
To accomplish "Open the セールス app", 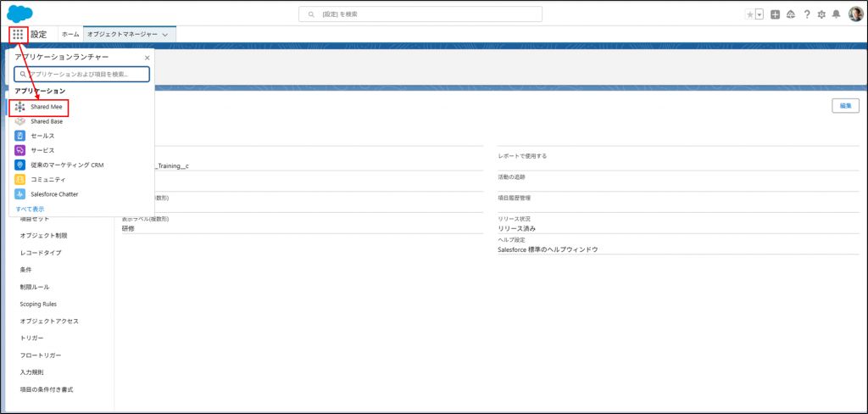I will (42, 136).
